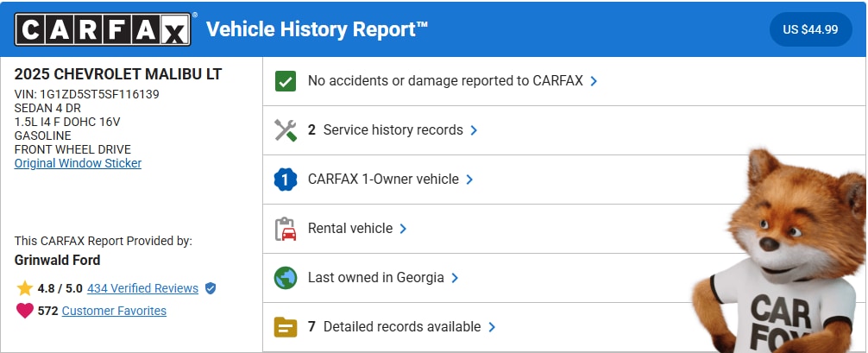This screenshot has height=353, width=868.
Task: Open the 434 Verified Reviews link
Action: tap(142, 288)
